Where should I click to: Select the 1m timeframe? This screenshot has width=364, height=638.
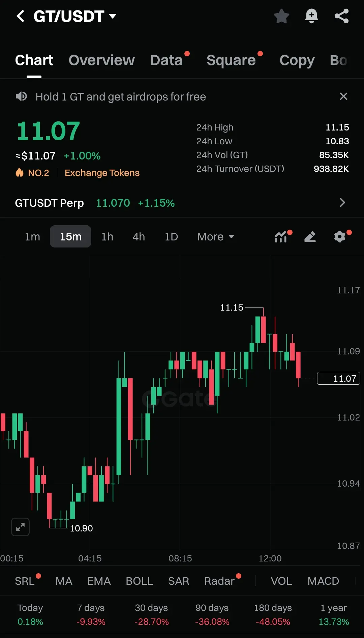(32, 237)
